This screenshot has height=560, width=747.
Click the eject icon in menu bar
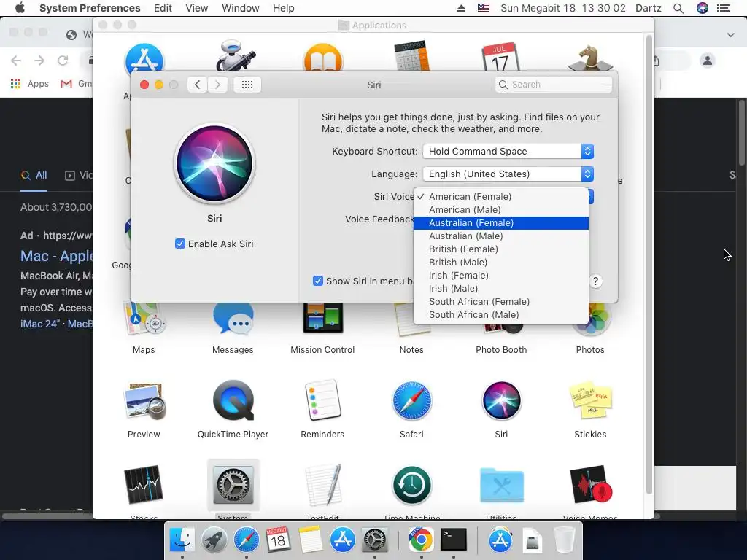click(x=461, y=8)
